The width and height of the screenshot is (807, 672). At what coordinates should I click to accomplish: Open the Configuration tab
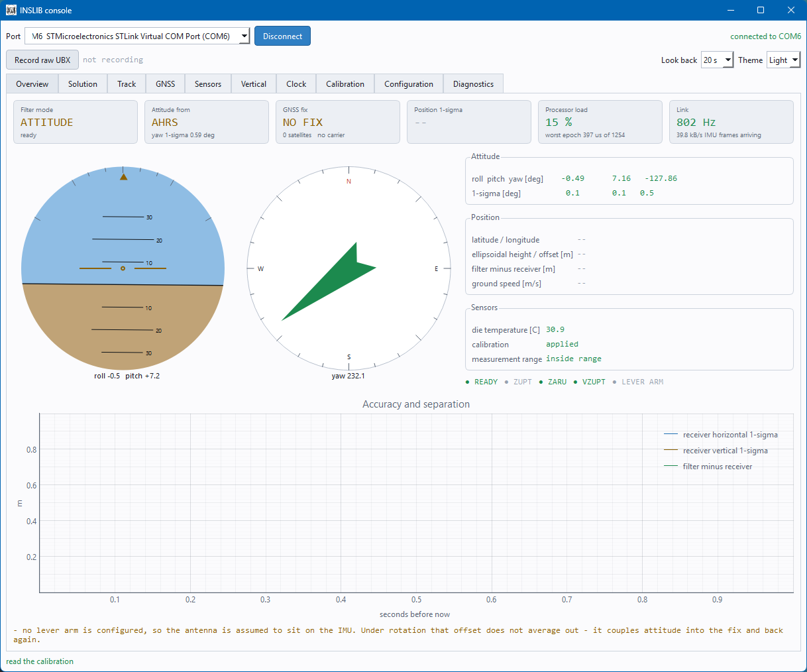tap(409, 84)
